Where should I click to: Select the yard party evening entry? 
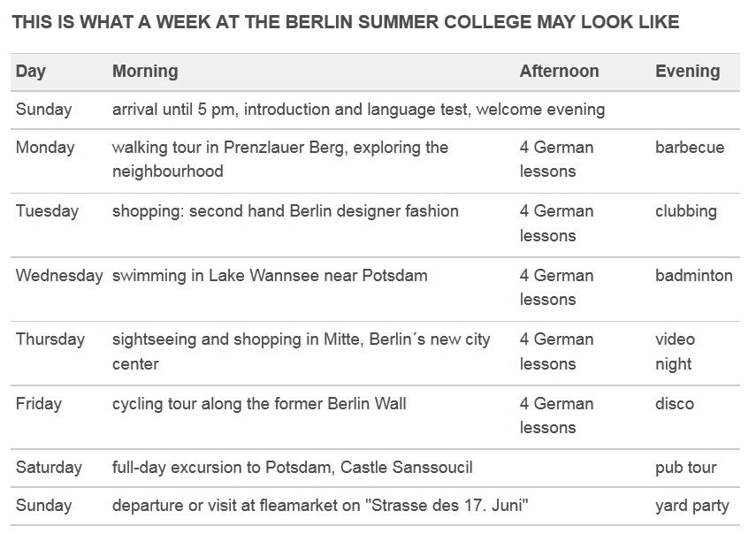tap(691, 506)
